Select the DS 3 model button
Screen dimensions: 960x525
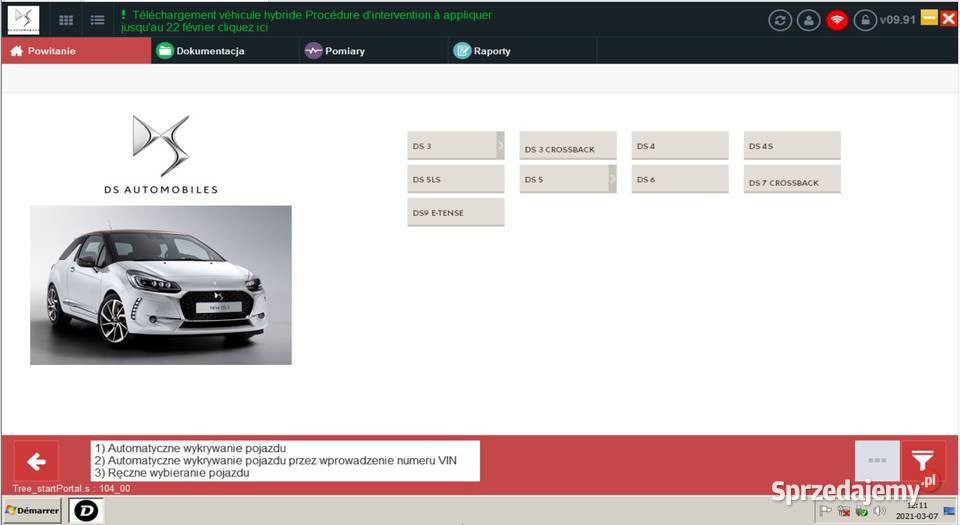(x=452, y=146)
